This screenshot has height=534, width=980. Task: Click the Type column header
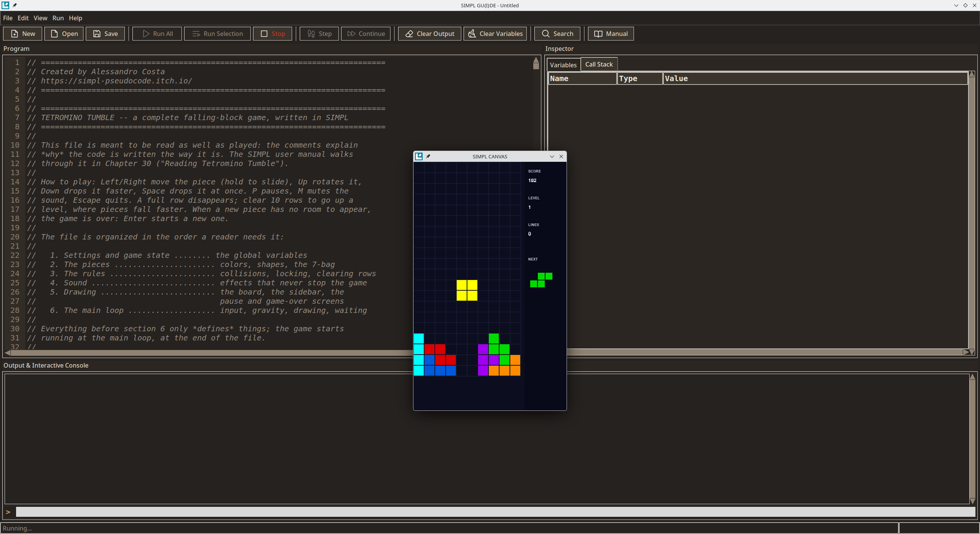[x=640, y=78]
